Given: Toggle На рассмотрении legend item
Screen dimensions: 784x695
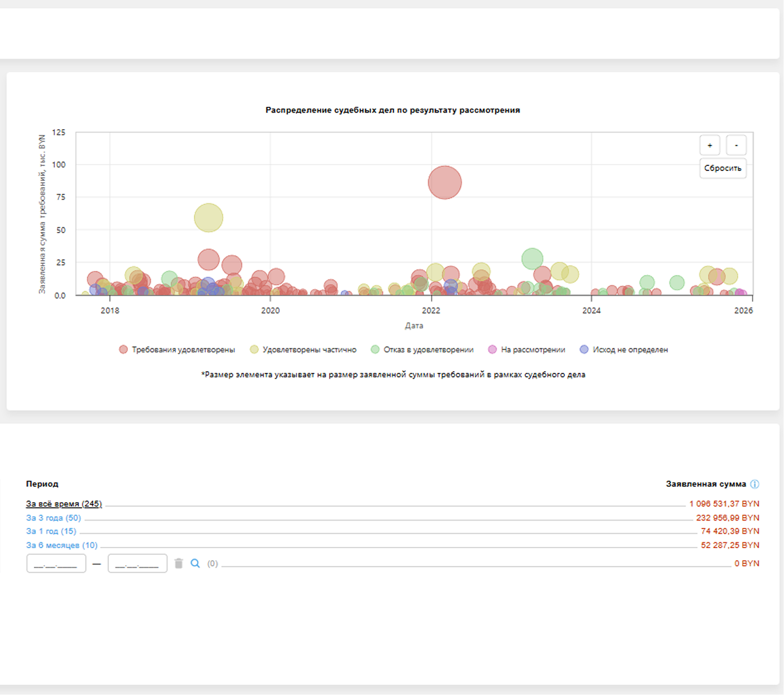Looking at the screenshot, I should point(526,350).
